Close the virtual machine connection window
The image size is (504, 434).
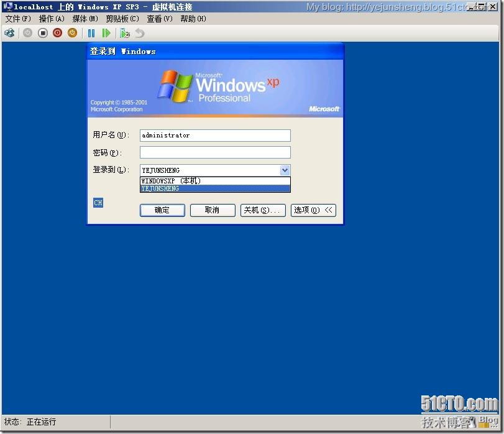click(x=493, y=6)
